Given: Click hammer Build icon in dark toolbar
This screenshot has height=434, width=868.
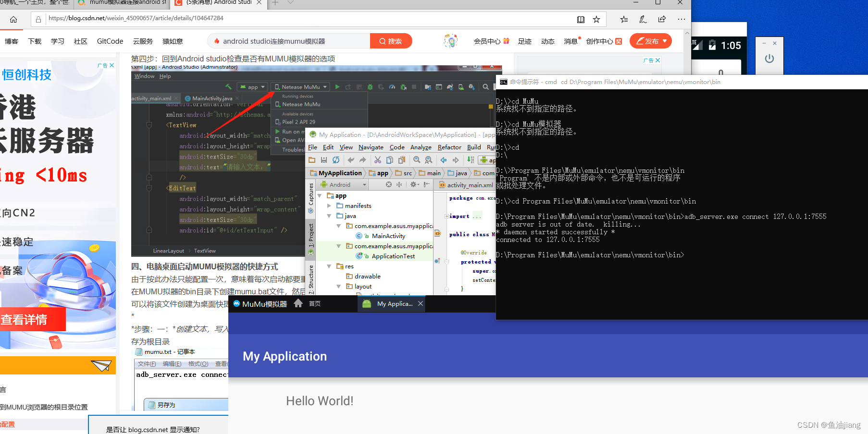Looking at the screenshot, I should coord(229,87).
